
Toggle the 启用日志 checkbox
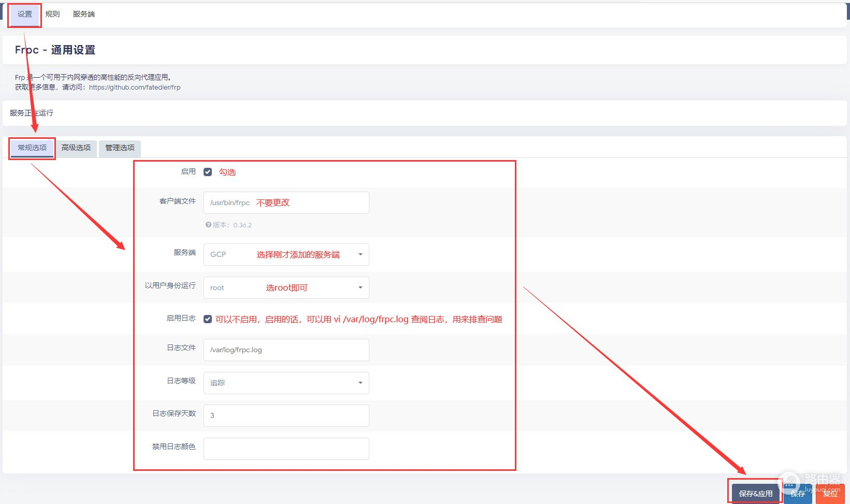208,319
